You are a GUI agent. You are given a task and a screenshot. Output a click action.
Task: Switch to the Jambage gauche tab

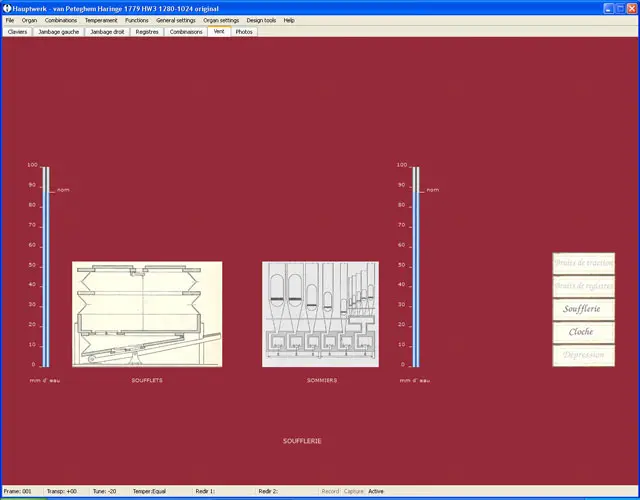pos(58,31)
